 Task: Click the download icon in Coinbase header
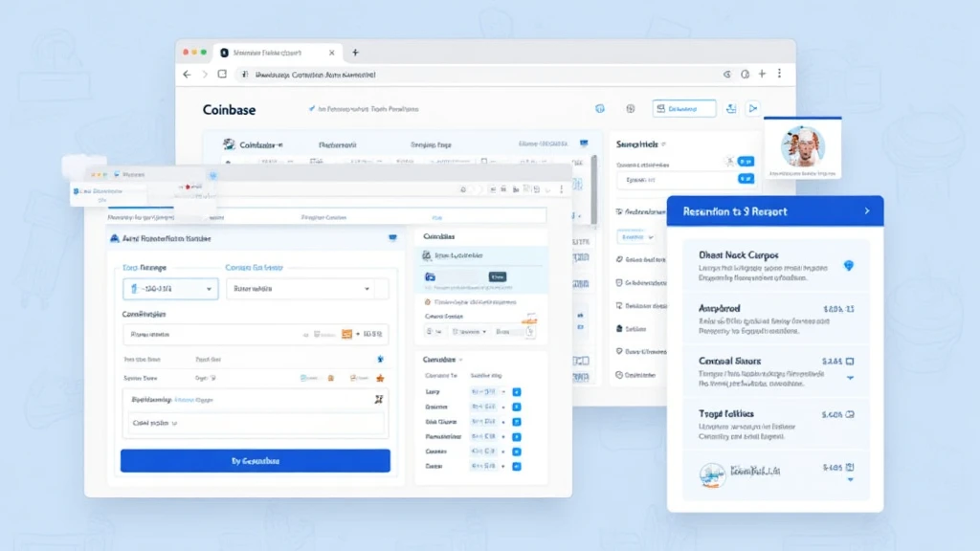pyautogui.click(x=731, y=109)
